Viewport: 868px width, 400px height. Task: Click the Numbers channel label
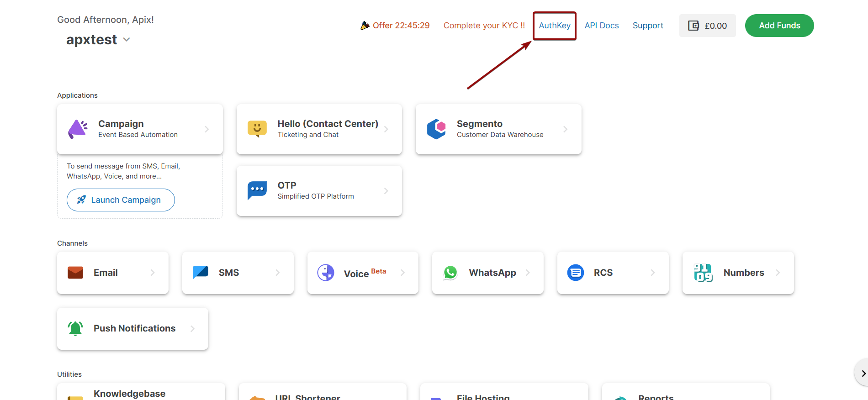[744, 273]
